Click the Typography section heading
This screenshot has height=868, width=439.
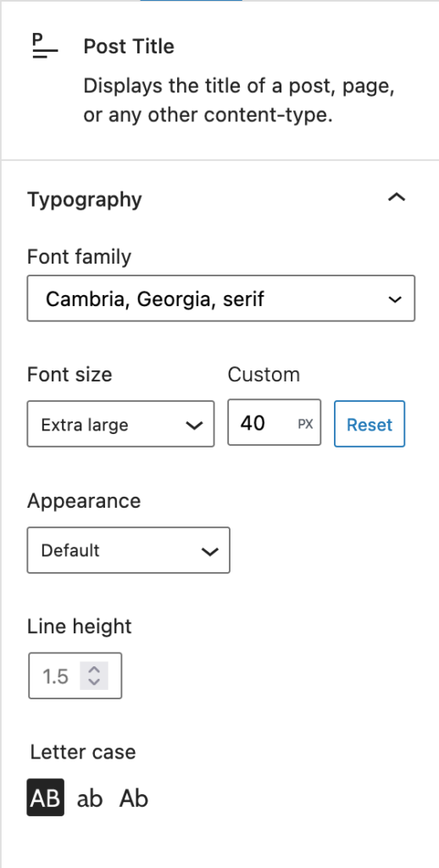click(x=85, y=198)
